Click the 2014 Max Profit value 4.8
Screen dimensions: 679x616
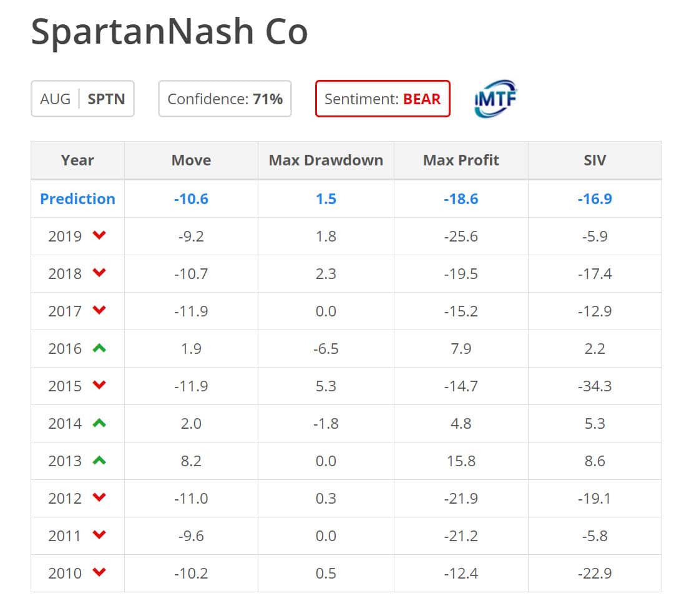[x=461, y=424]
